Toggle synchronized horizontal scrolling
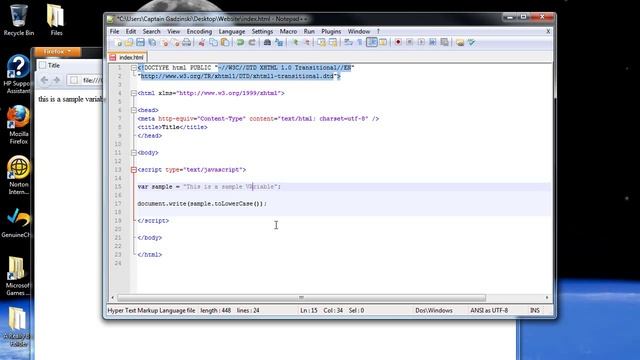The image size is (640, 360). coord(333,42)
